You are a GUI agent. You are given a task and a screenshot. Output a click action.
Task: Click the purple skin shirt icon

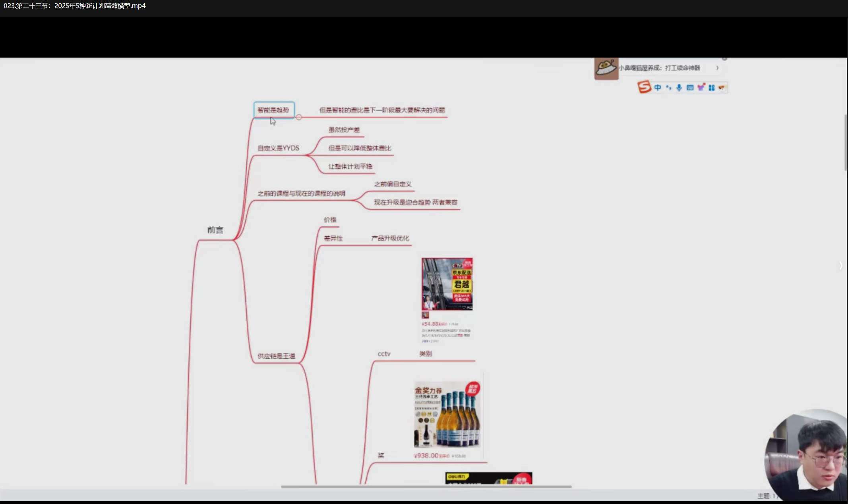[x=701, y=87]
